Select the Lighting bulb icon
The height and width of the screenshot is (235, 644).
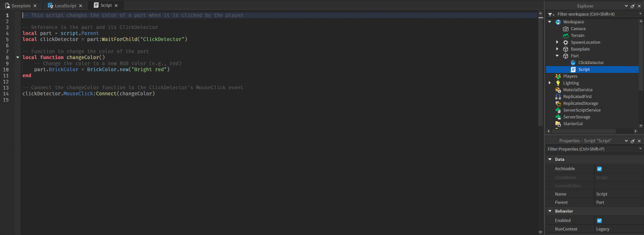tap(558, 83)
